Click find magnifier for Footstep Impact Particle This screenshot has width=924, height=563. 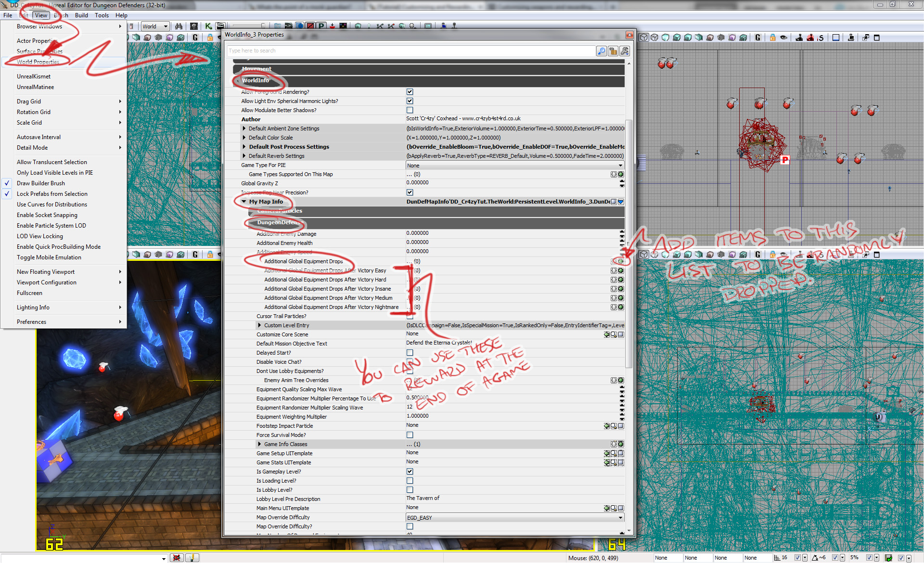[x=614, y=426]
